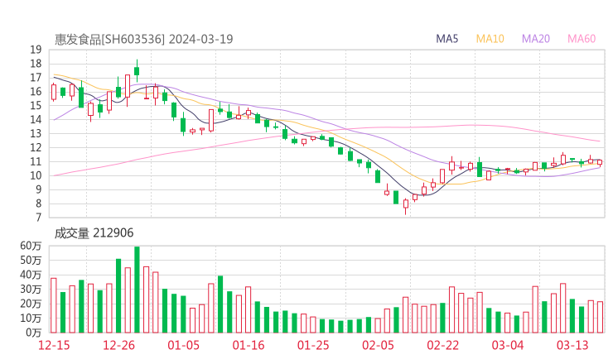Click the 成交量 212906 volume label

click(x=94, y=233)
